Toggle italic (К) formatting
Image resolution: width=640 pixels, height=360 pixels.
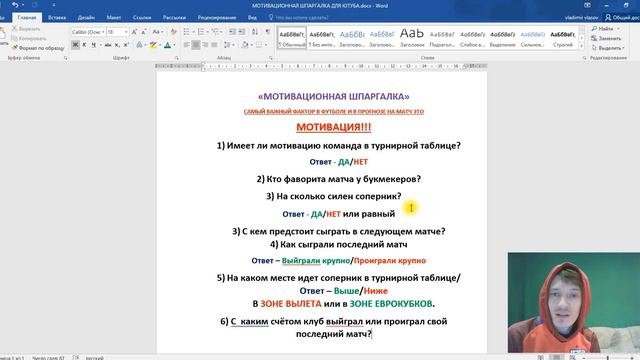84,45
